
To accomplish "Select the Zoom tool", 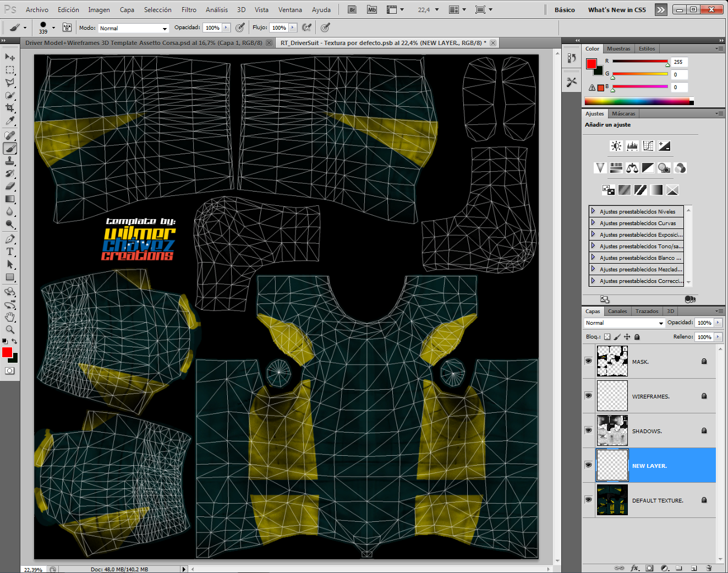I will pos(10,330).
